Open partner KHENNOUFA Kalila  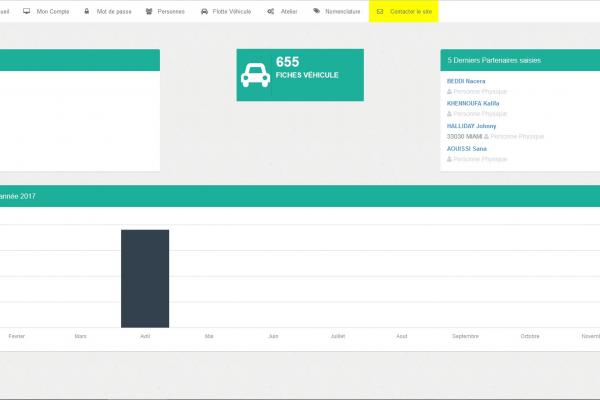pos(473,103)
